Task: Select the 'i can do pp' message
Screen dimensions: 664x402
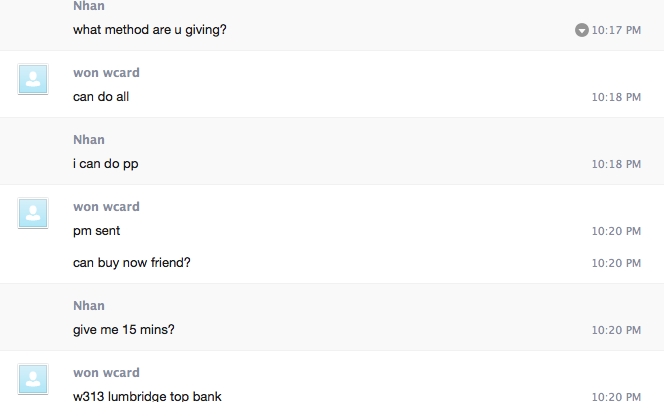Action: click(x=105, y=164)
